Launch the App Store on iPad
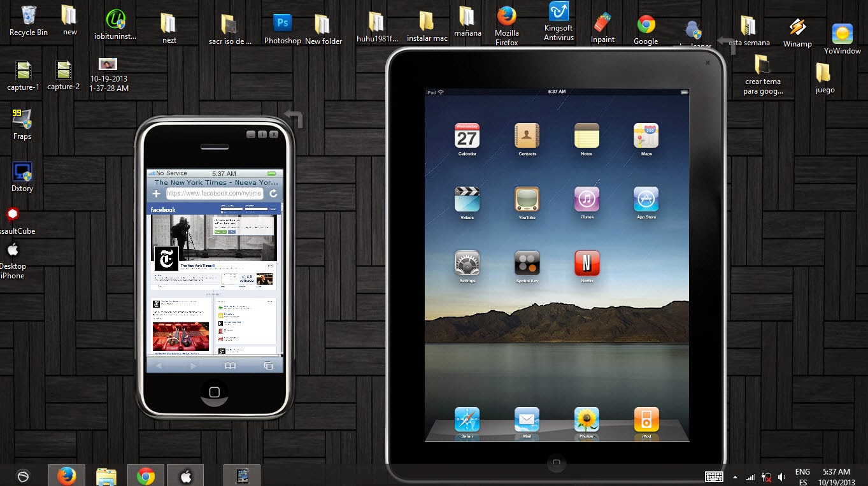 646,199
